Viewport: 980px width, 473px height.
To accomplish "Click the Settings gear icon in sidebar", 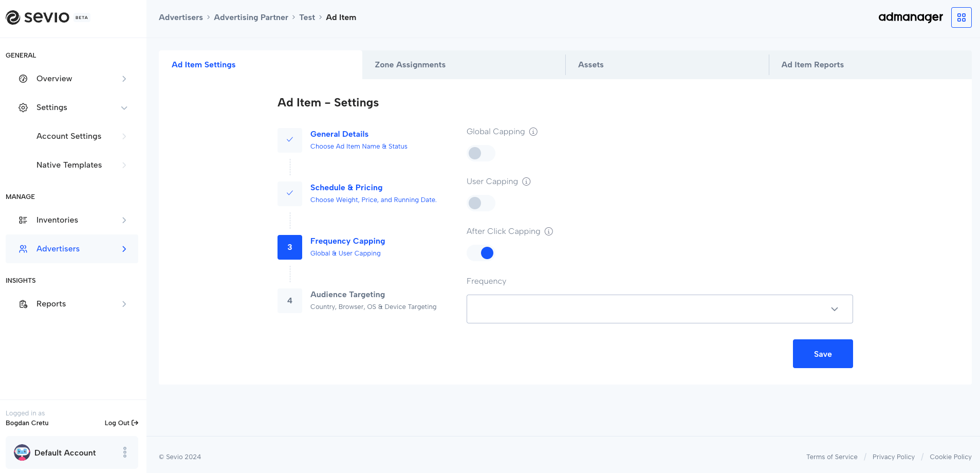I will (x=23, y=107).
